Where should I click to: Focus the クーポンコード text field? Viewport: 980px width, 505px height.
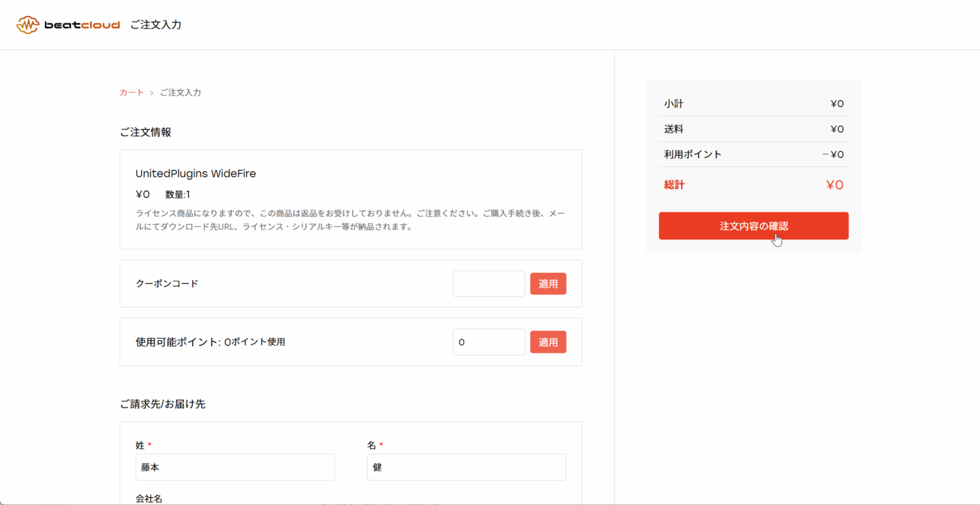click(x=488, y=284)
